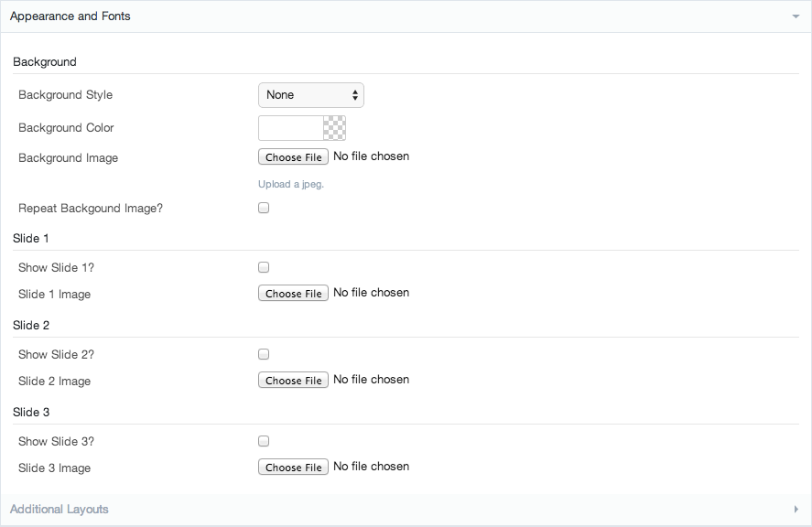Viewport: 812px width, 527px height.
Task: Open the Additional Layouts panel header
Action: [406, 510]
